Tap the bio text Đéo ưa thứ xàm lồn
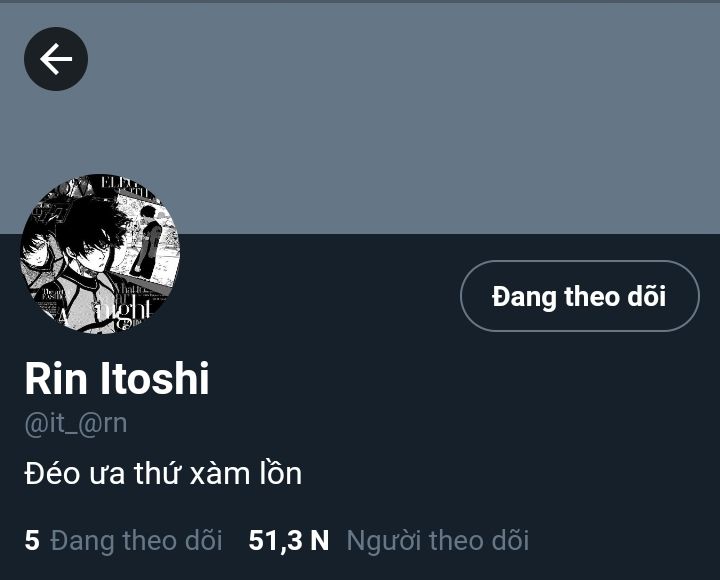 coord(163,473)
